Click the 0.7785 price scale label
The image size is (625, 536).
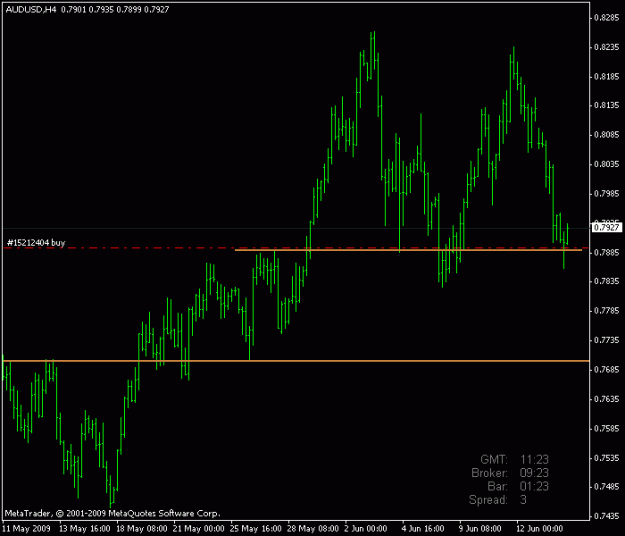[x=607, y=311]
